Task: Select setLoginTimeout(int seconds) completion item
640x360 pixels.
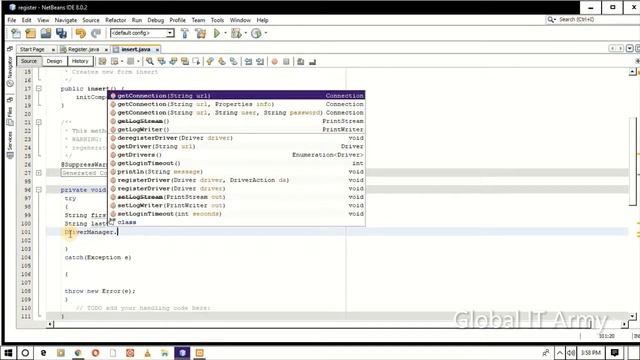Action: pyautogui.click(x=236, y=214)
